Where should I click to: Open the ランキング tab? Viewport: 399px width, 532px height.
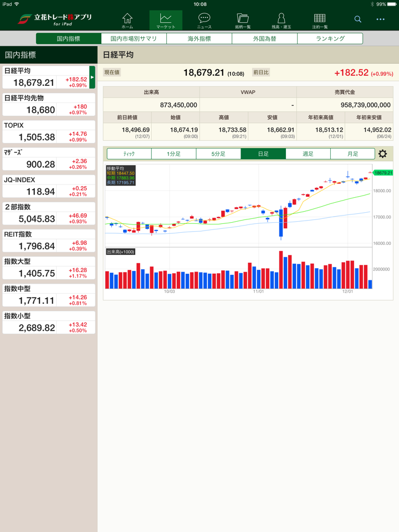(330, 39)
